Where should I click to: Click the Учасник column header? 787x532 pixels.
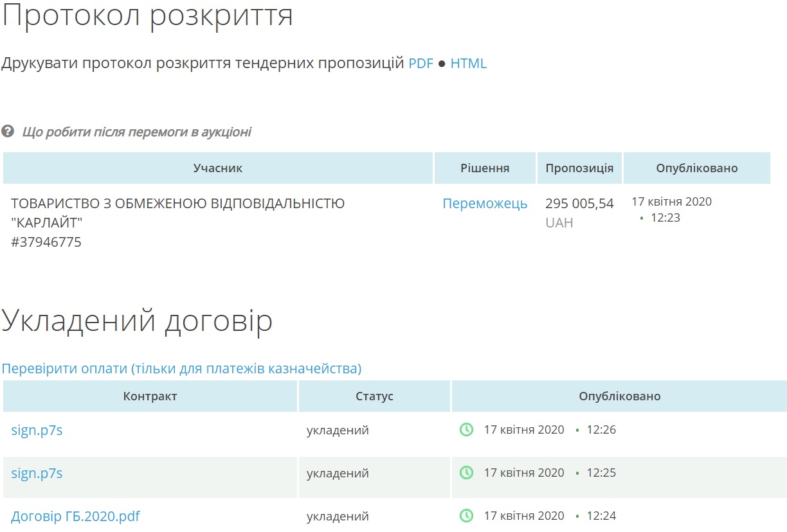pos(218,168)
